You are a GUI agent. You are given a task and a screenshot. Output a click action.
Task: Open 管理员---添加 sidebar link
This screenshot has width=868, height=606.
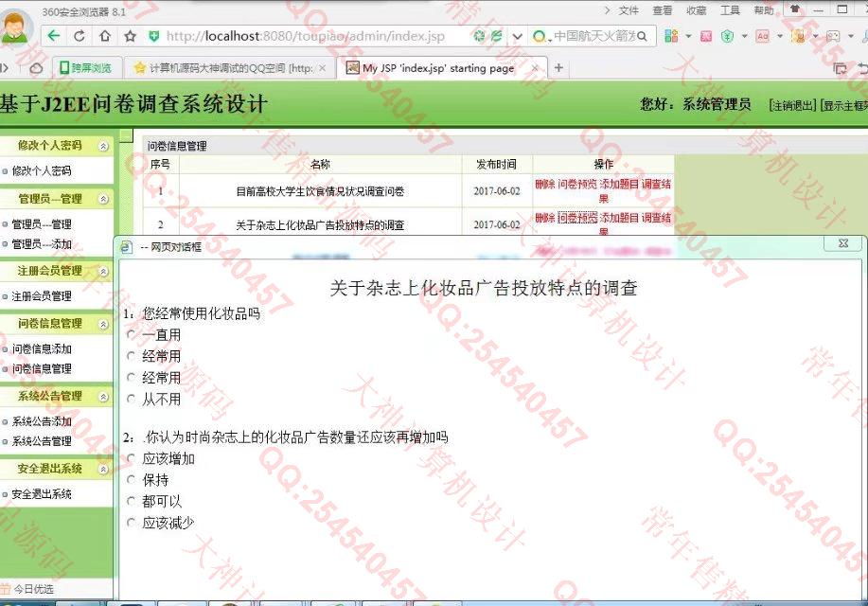tap(42, 244)
